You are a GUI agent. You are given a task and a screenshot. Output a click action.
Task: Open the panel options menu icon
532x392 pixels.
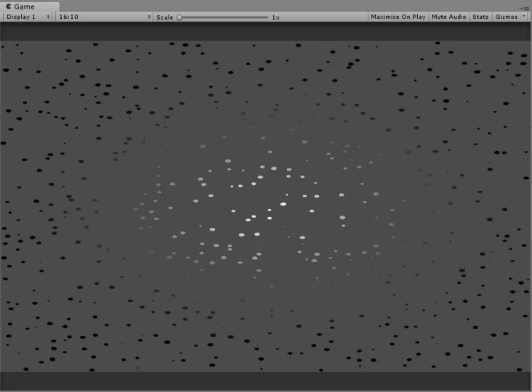pyautogui.click(x=525, y=7)
